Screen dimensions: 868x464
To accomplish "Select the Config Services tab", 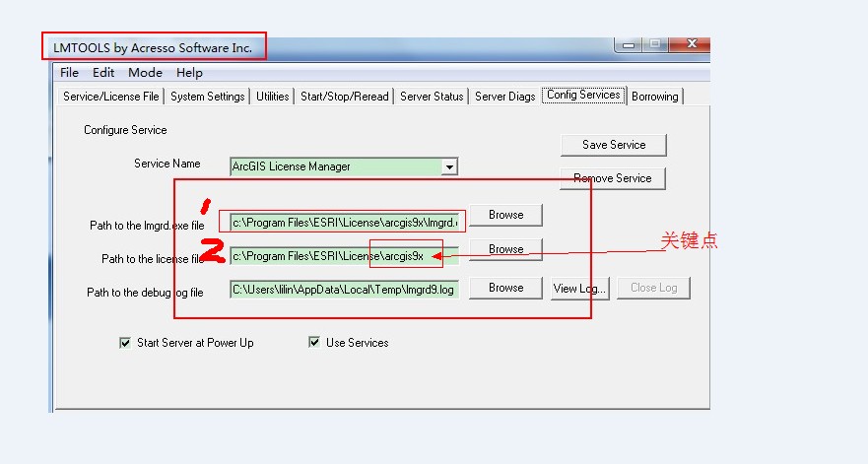I will click(583, 96).
